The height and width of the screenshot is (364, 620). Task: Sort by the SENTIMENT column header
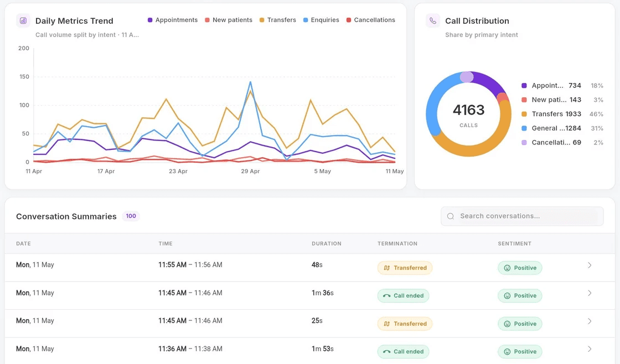(514, 243)
